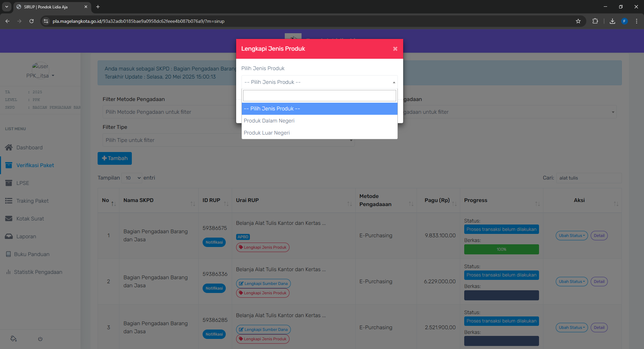The image size is (644, 349).
Task: Select Produk Dalam Negeri option
Action: click(269, 121)
